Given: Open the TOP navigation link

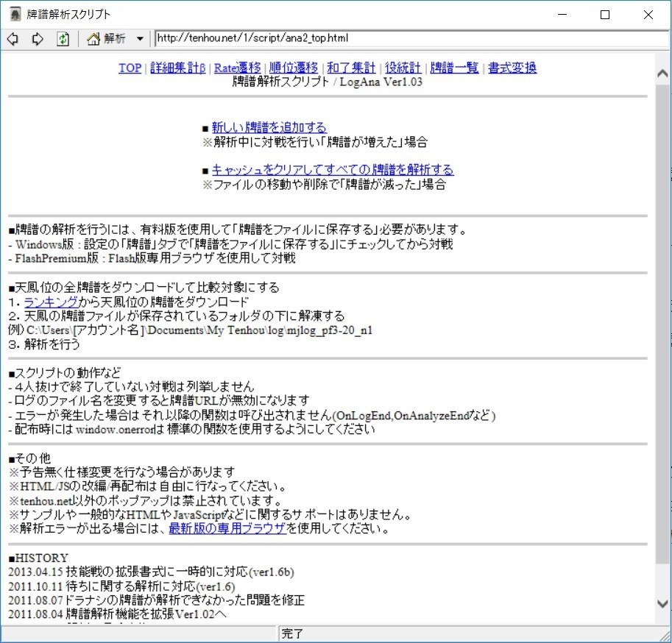Looking at the screenshot, I should click(130, 68).
